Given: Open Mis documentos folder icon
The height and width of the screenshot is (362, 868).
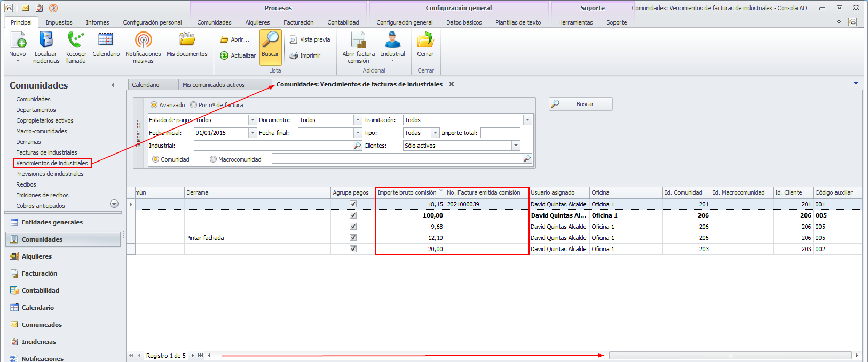Looking at the screenshot, I should (x=187, y=41).
